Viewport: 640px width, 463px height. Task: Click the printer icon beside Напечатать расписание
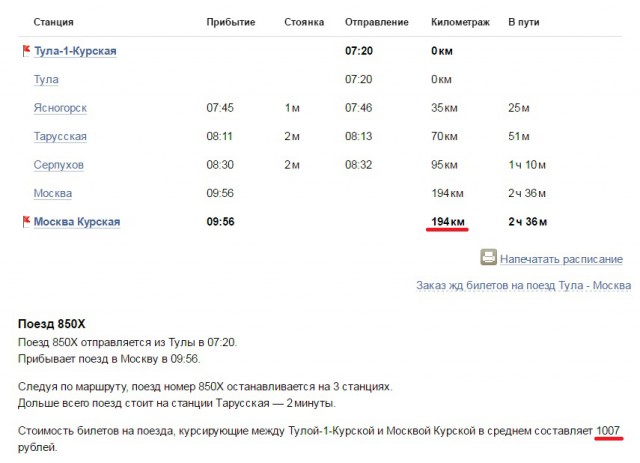click(x=488, y=257)
